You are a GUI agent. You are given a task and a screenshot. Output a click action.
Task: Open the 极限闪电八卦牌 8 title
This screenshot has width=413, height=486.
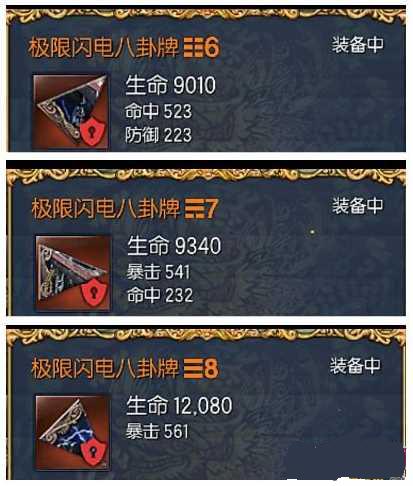tap(125, 369)
